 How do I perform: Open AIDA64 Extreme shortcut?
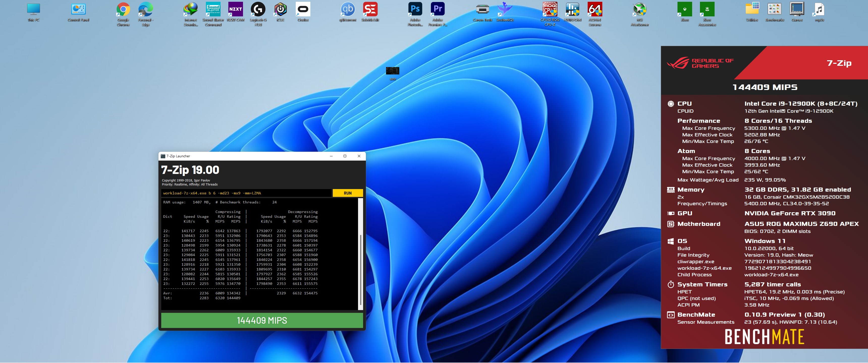click(595, 14)
